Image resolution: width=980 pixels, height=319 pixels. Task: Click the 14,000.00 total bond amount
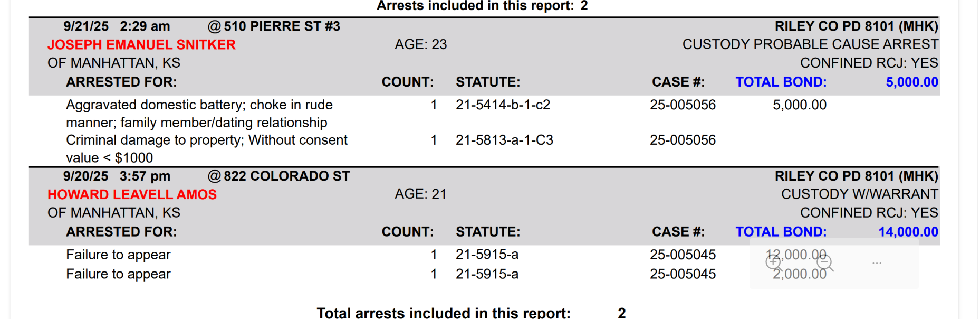pyautogui.click(x=908, y=232)
